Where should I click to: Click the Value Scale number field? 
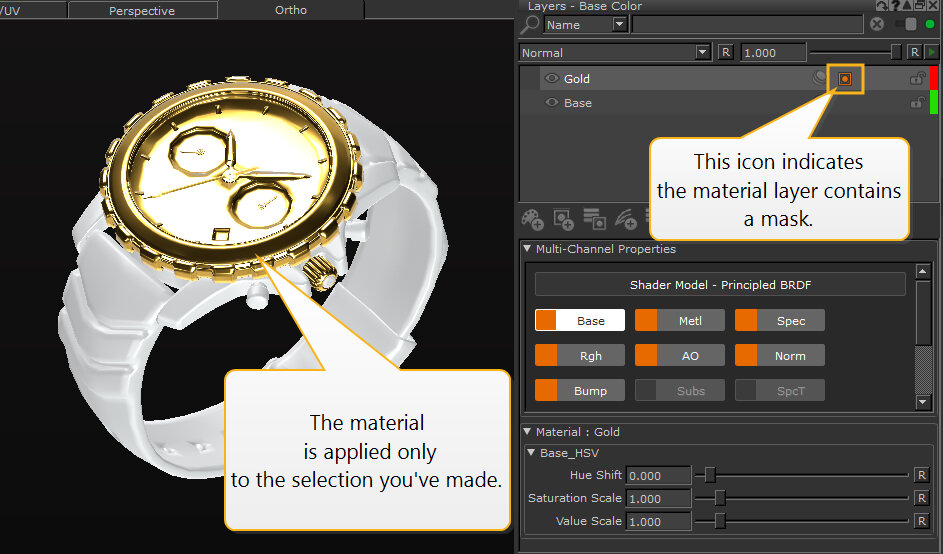[x=658, y=521]
